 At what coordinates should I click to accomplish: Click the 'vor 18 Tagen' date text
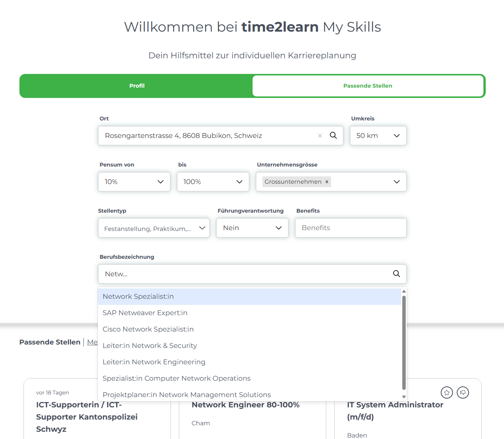[x=53, y=393]
